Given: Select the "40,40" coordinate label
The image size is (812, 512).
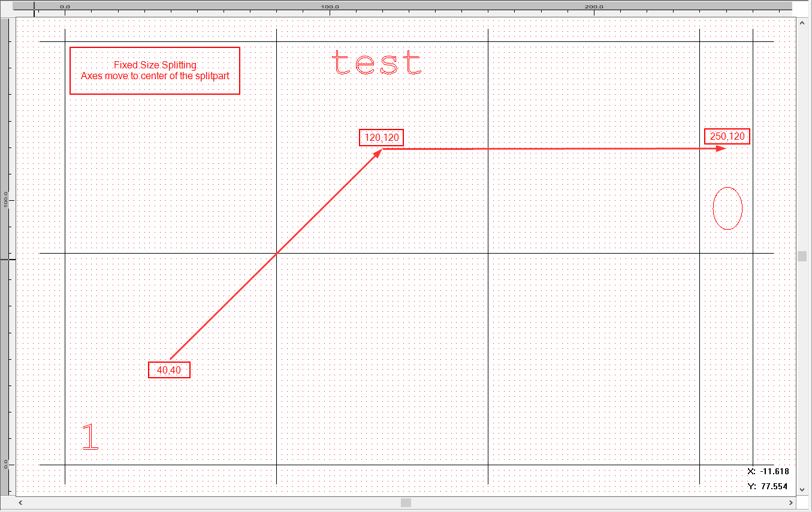Looking at the screenshot, I should (169, 370).
